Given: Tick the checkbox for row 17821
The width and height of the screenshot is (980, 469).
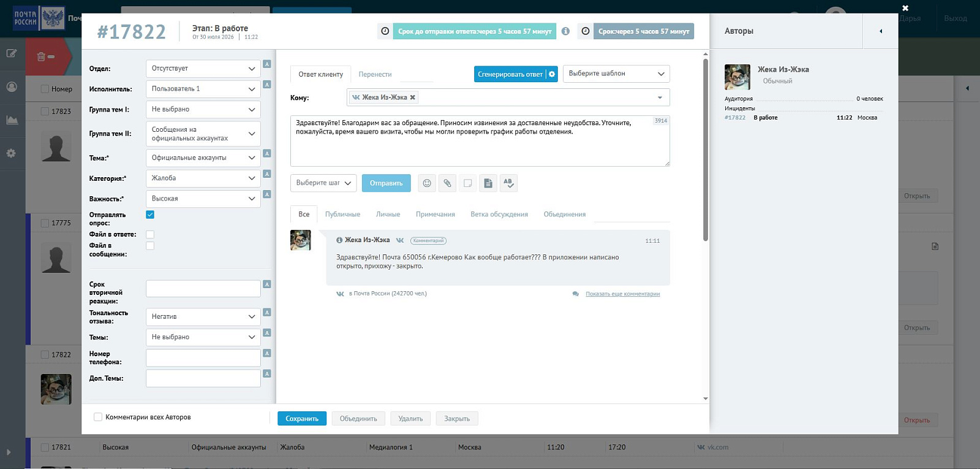Looking at the screenshot, I should pos(45,448).
